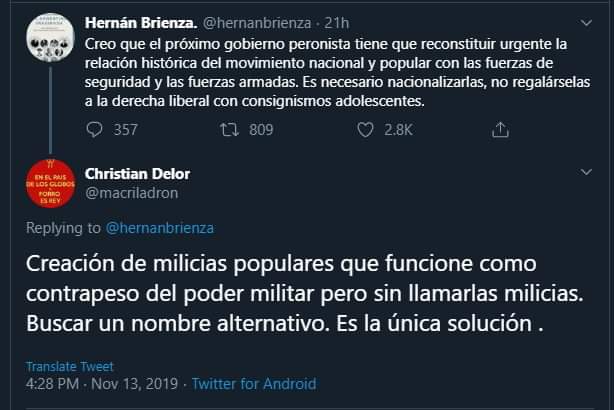Click the 2.8K likes count
The height and width of the screenshot is (410, 614).
click(x=398, y=130)
